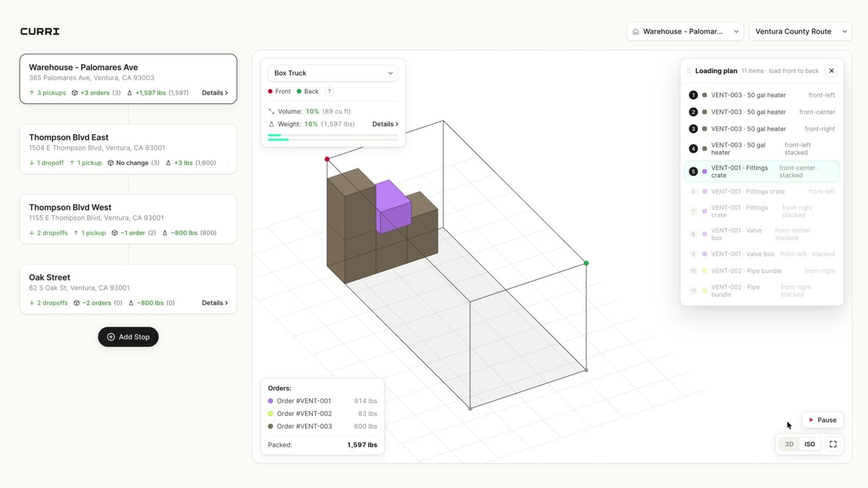The image size is (868, 488).
Task: Click the fullscreen expand icon
Action: (833, 444)
